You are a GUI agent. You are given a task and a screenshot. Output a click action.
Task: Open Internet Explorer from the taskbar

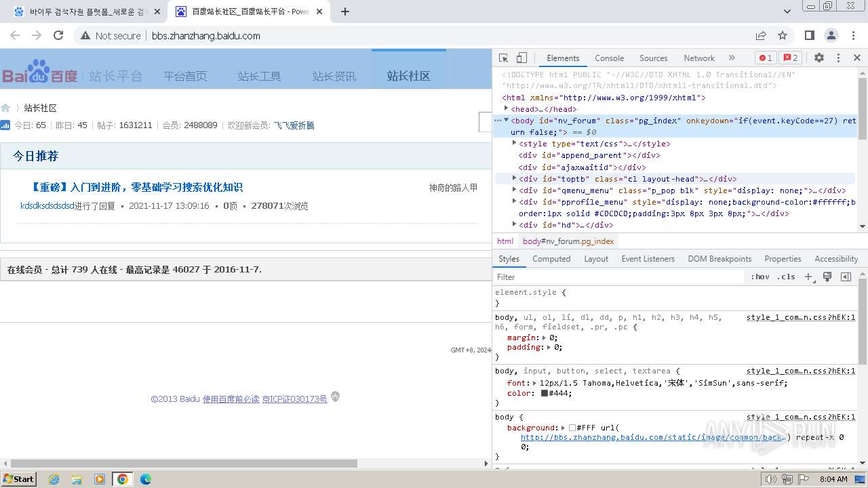pyautogui.click(x=54, y=479)
